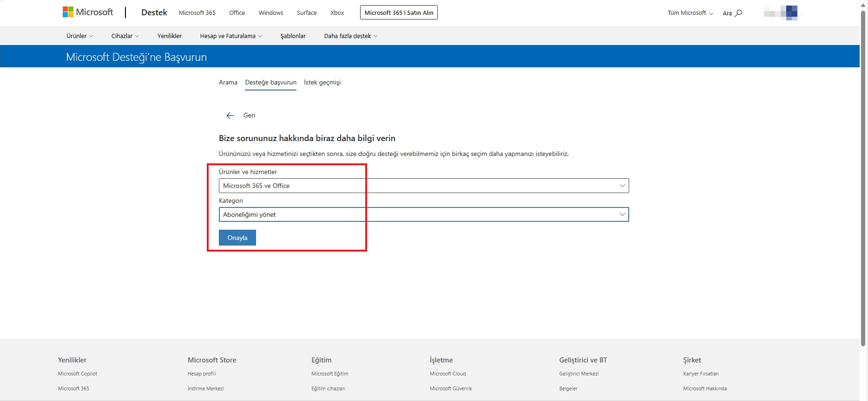Image resolution: width=868 pixels, height=401 pixels.
Task: Open the Microsoft Hakkında footer link
Action: [705, 388]
